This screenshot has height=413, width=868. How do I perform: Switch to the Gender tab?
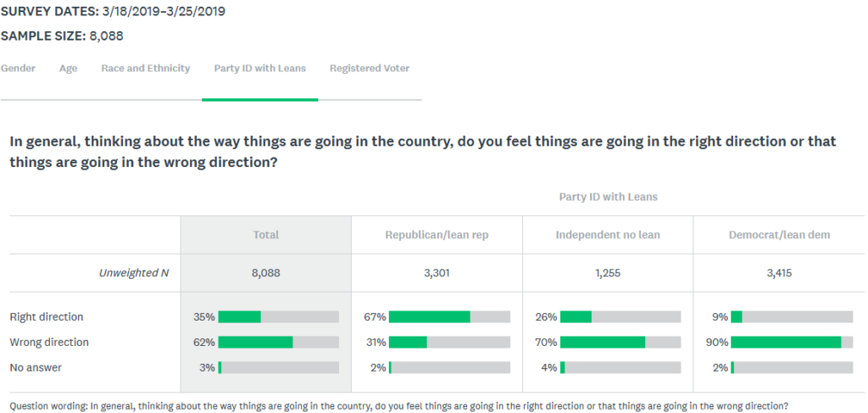coord(18,68)
